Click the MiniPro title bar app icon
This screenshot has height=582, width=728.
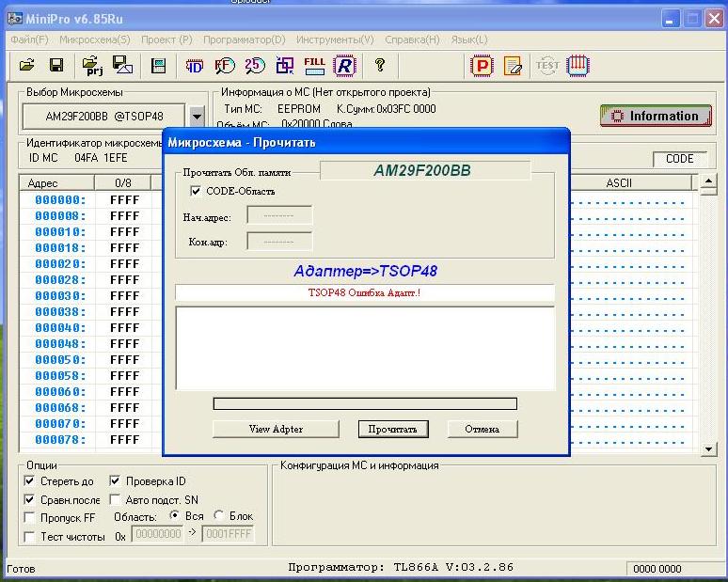point(15,19)
